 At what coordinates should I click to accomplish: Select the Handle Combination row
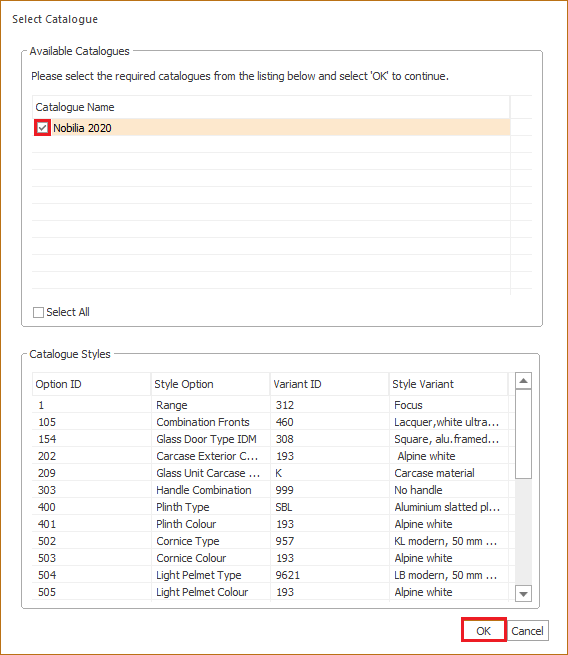pos(270,490)
